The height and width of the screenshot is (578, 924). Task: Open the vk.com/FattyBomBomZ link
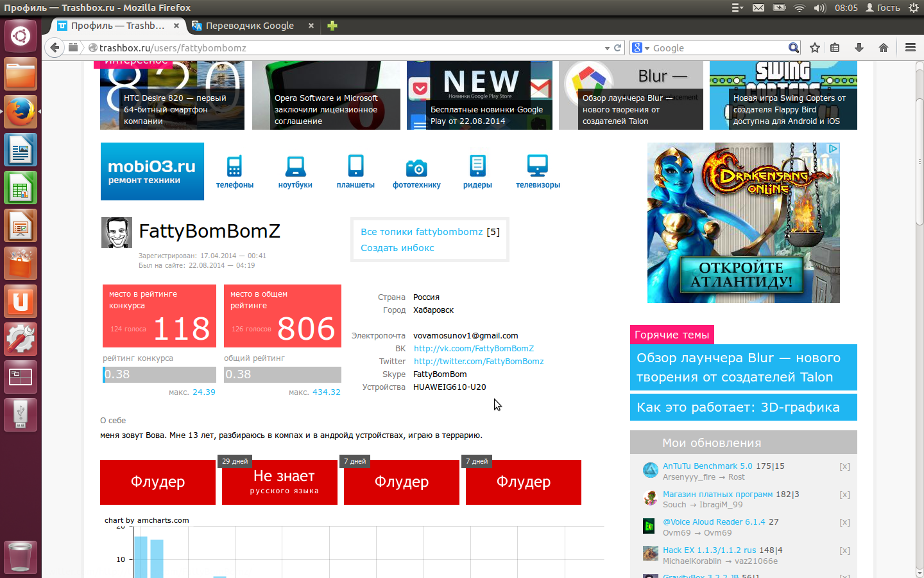(474, 349)
